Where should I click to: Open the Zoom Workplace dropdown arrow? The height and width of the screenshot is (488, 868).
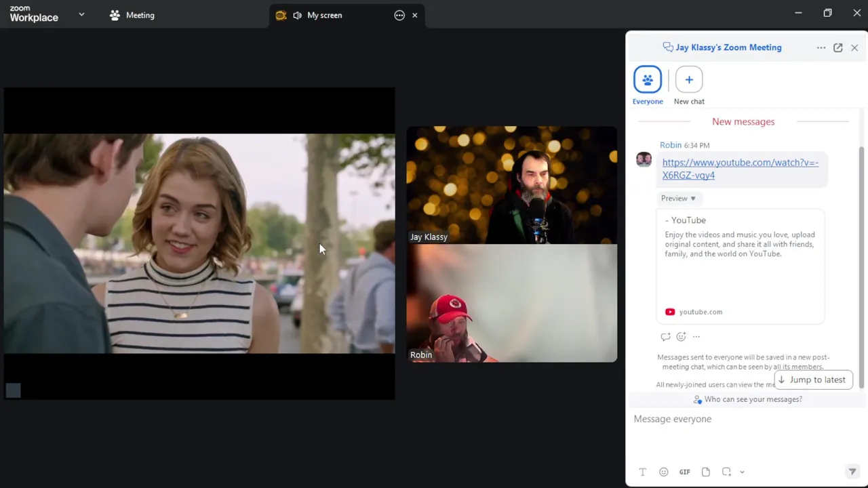[81, 14]
